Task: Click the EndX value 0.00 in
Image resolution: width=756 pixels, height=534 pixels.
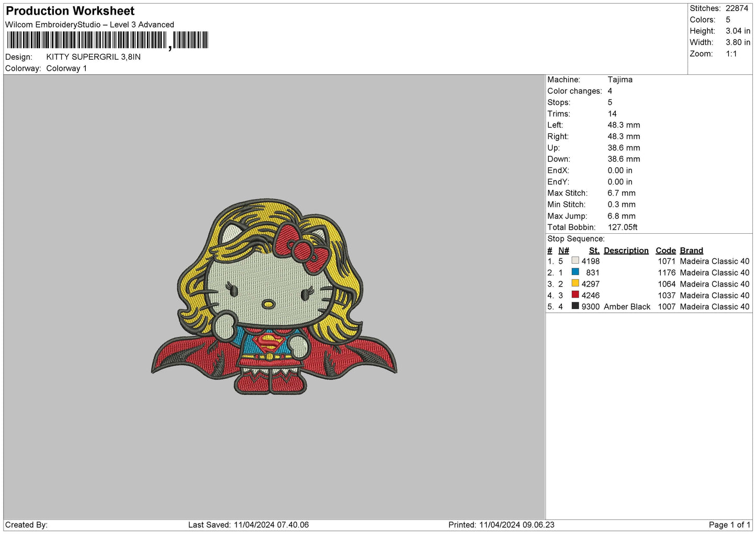Action: (x=620, y=171)
